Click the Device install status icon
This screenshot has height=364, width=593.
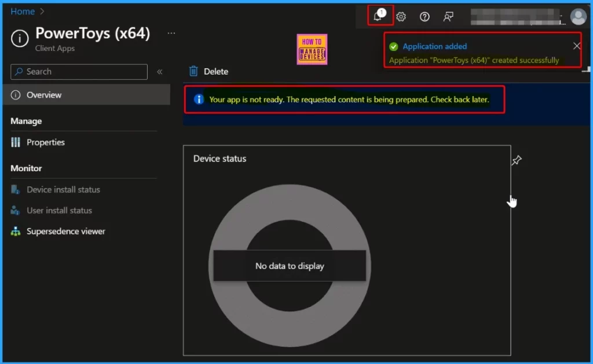click(x=16, y=189)
